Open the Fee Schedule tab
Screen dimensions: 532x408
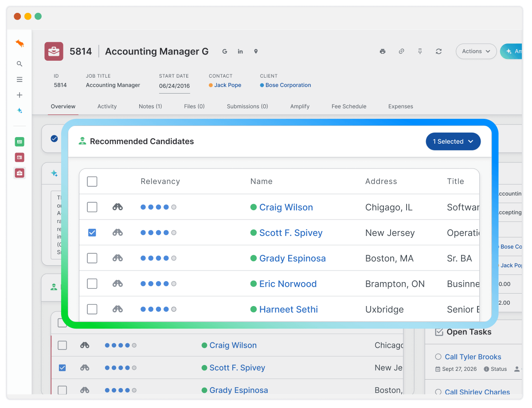coord(349,106)
